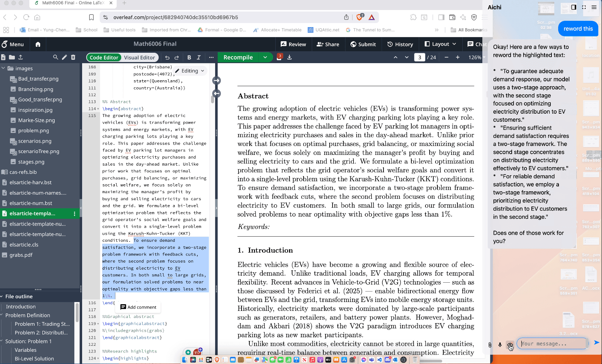Sync PDF position to code arrow
Viewport: 602px width, 364px height.
pyautogui.click(x=217, y=94)
